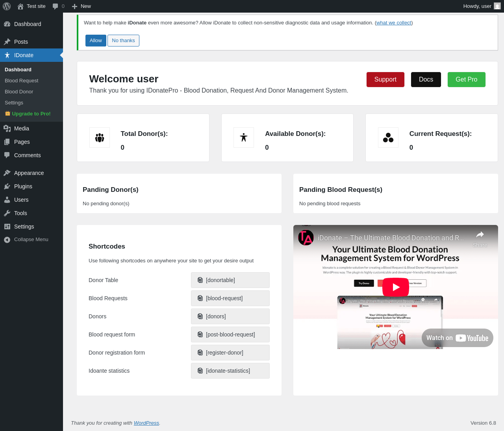Click the sidebar Settings sliders icon
504x431 pixels.
click(x=7, y=227)
